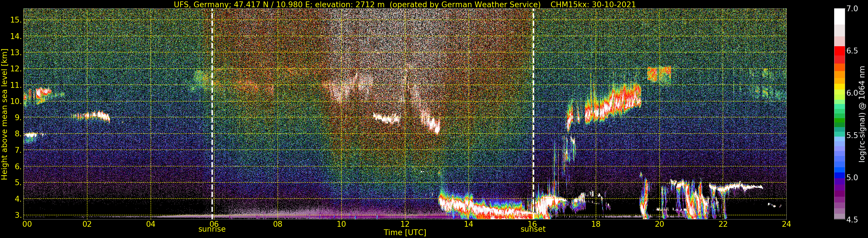The image size is (868, 238).
Task: Click the 00 tick on the time axis
Action: point(27,224)
